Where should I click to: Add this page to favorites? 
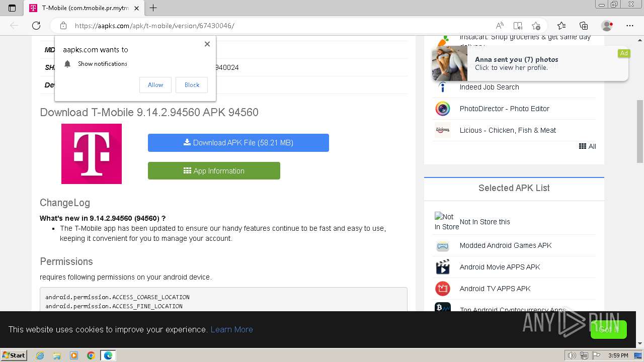click(536, 26)
